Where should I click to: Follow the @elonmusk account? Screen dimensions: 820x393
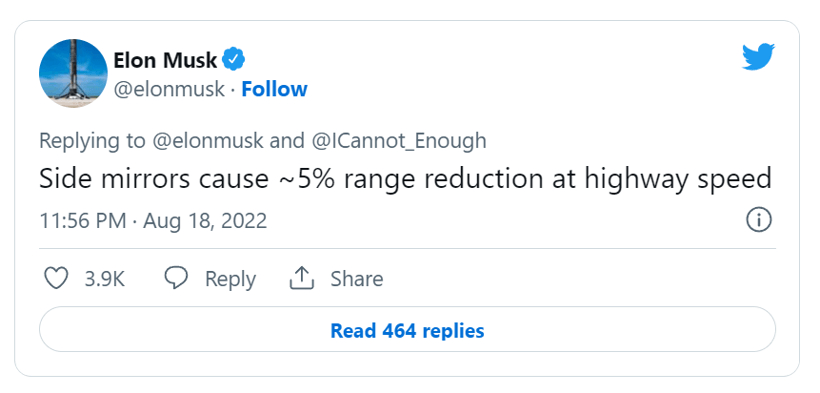click(x=274, y=89)
